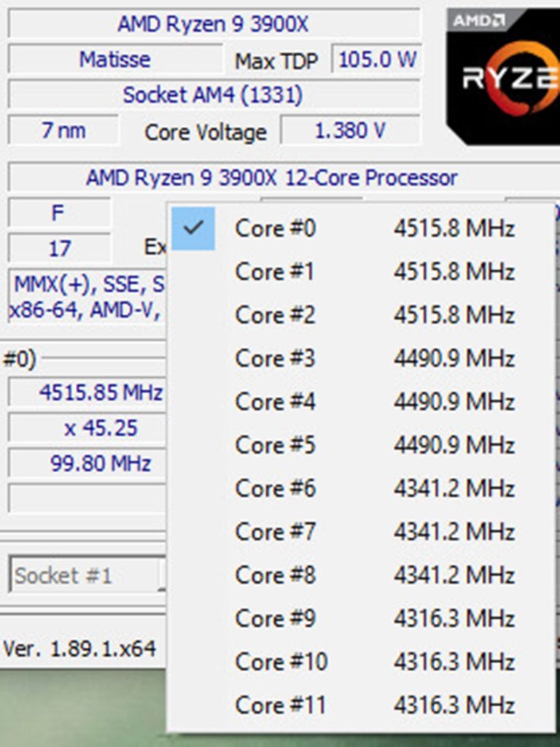Click the Max TDP label
The width and height of the screenshot is (560, 747).
(276, 61)
